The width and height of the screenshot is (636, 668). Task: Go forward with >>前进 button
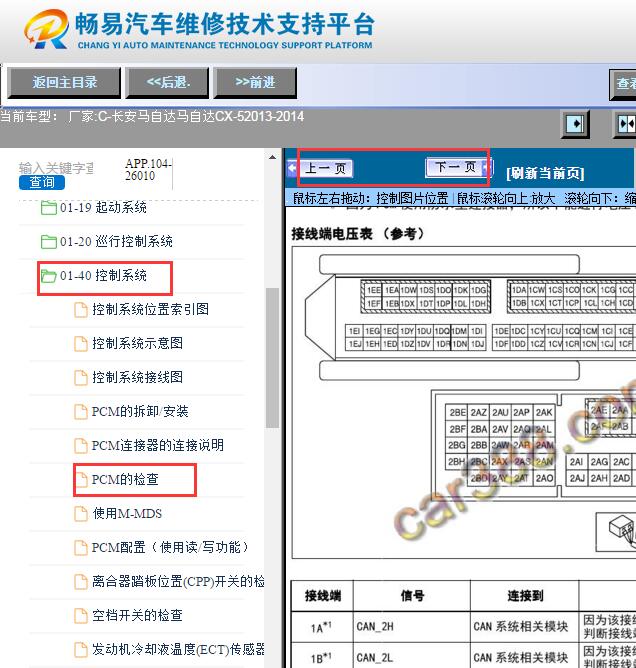(x=255, y=82)
